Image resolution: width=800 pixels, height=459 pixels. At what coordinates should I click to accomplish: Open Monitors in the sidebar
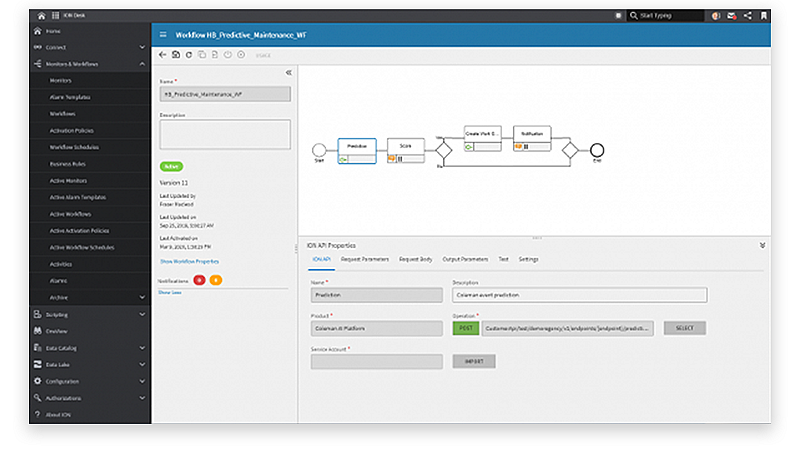pos(90,81)
